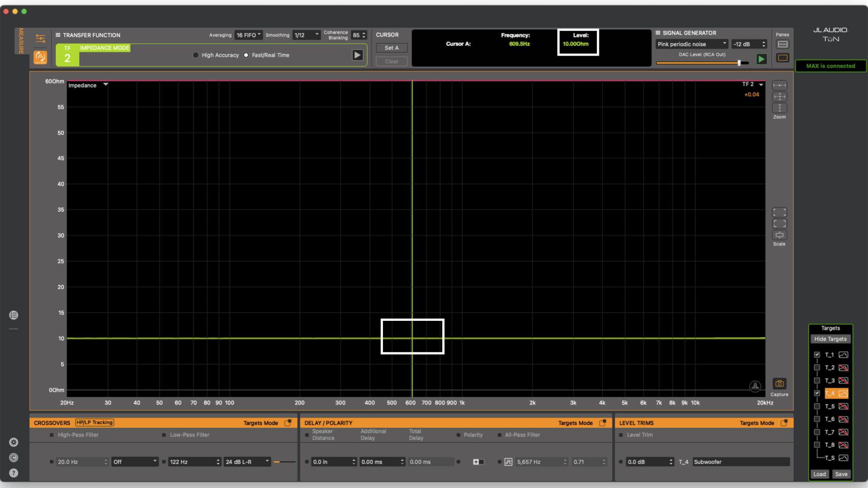Pop out the Level Trims panel
This screenshot has height=488, width=868.
pos(784,423)
